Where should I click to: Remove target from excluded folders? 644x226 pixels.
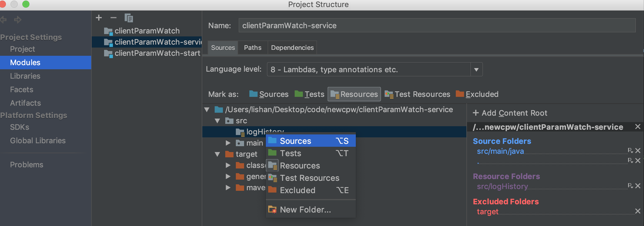click(x=638, y=211)
